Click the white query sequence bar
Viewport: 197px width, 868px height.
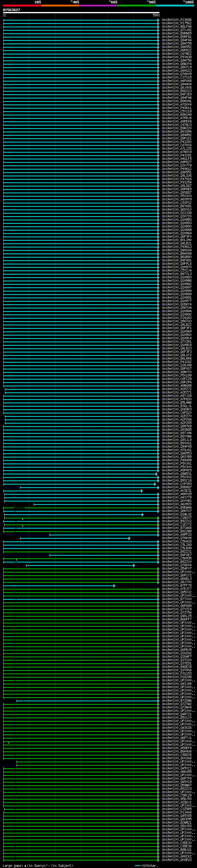pos(81,12)
